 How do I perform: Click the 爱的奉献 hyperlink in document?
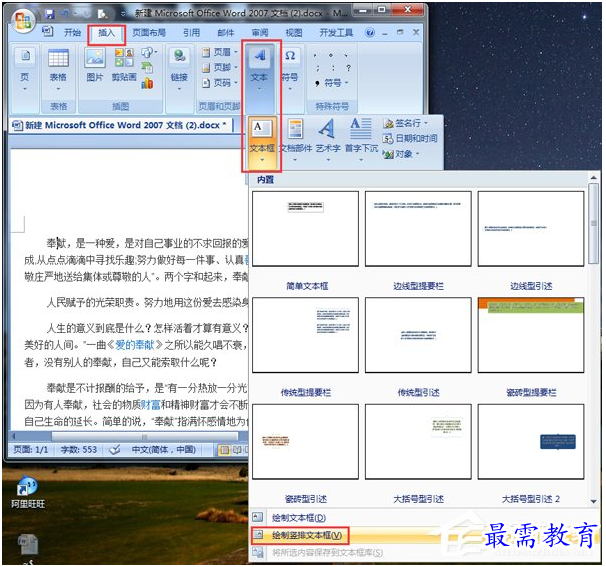click(134, 345)
